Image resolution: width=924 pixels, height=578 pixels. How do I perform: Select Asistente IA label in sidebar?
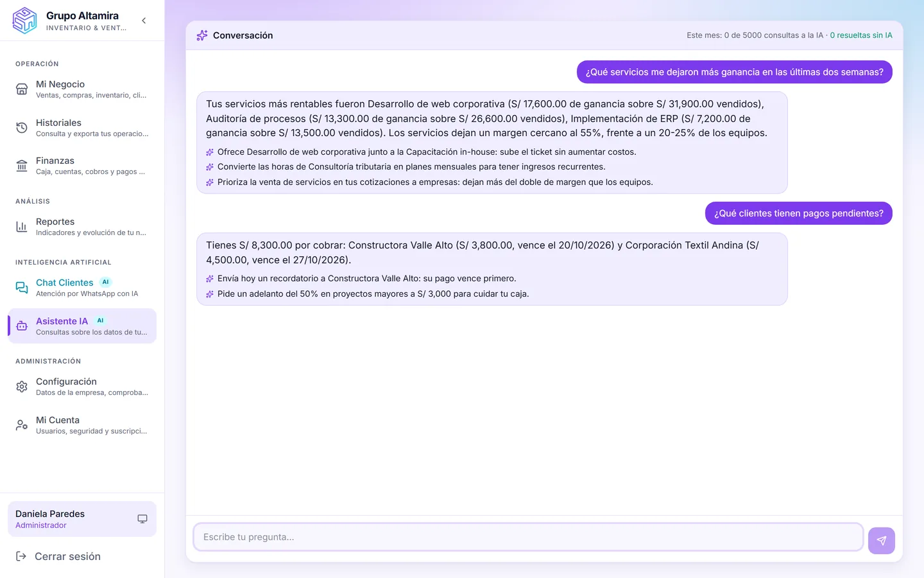coord(62,321)
